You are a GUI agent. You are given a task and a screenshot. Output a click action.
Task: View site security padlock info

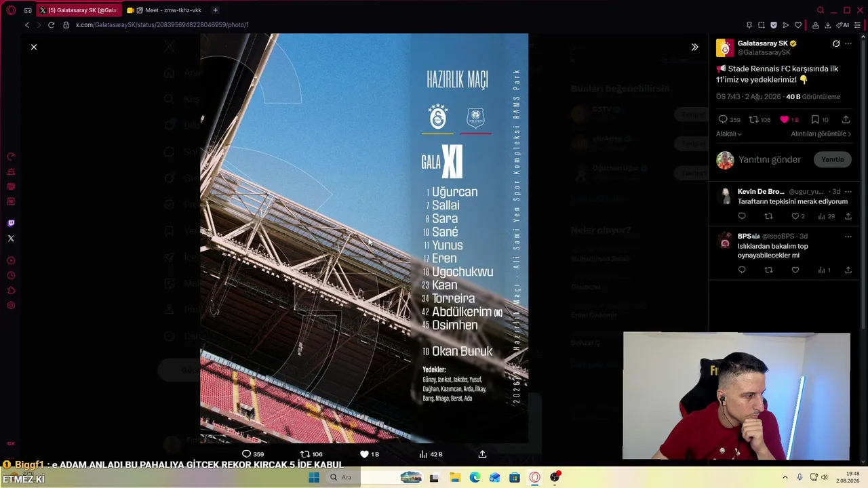[x=66, y=25]
